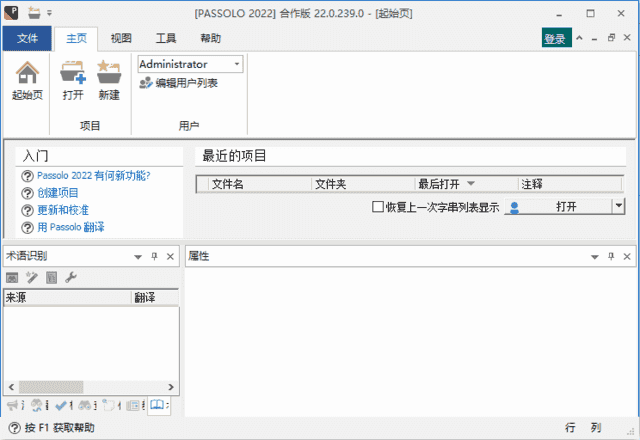Open the 文件 menu tab
The image size is (640, 440).
pos(27,39)
